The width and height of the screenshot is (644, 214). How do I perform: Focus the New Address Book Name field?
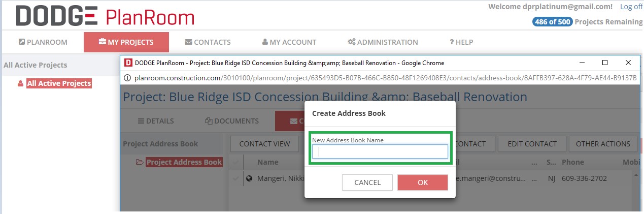point(380,151)
